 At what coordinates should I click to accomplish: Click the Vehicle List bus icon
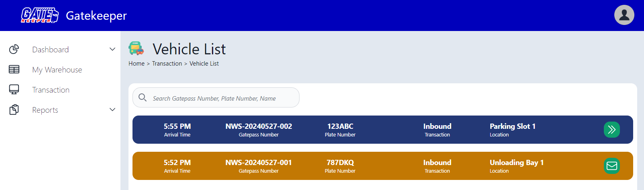pyautogui.click(x=136, y=48)
